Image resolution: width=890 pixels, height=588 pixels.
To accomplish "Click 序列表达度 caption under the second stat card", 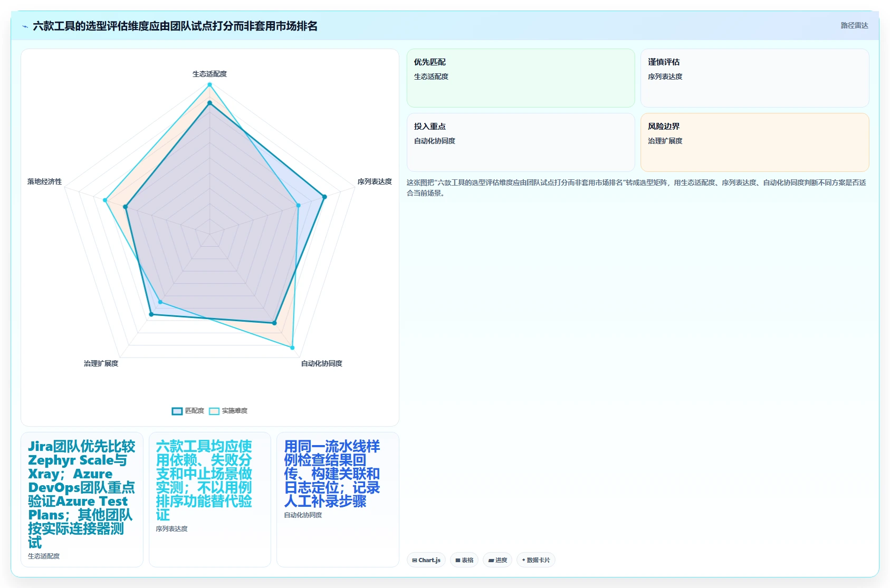I will click(x=171, y=528).
